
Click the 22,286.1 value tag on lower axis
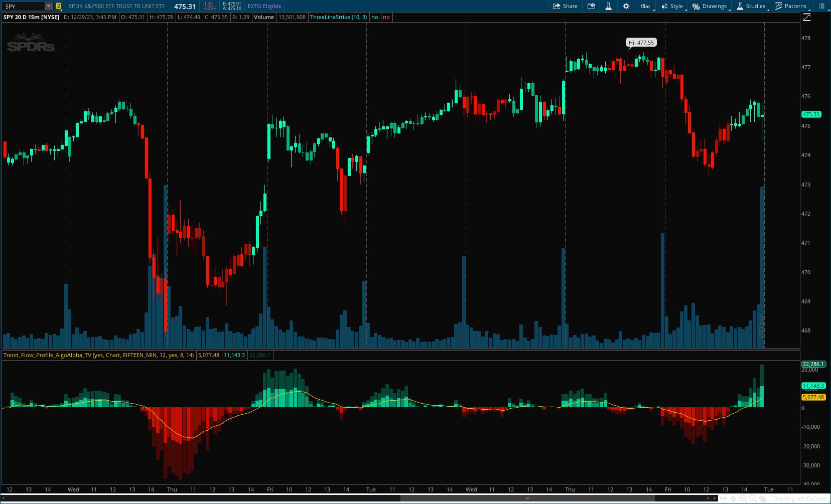coord(813,364)
